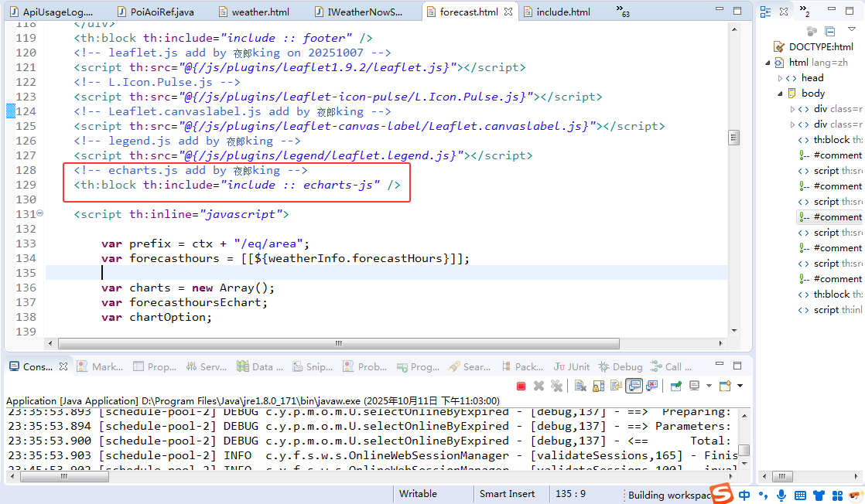Viewport: 865px width, 504px height.
Task: Open a new console view icon
Action: tap(726, 386)
